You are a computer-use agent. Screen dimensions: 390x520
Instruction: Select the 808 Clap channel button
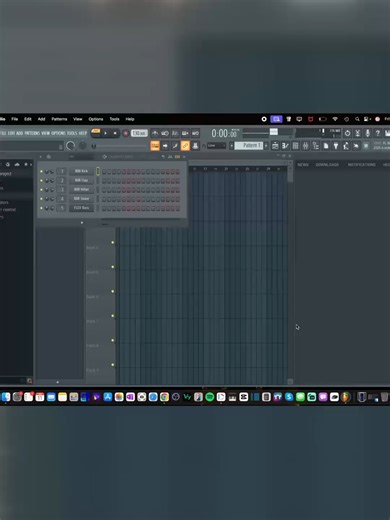(81, 180)
